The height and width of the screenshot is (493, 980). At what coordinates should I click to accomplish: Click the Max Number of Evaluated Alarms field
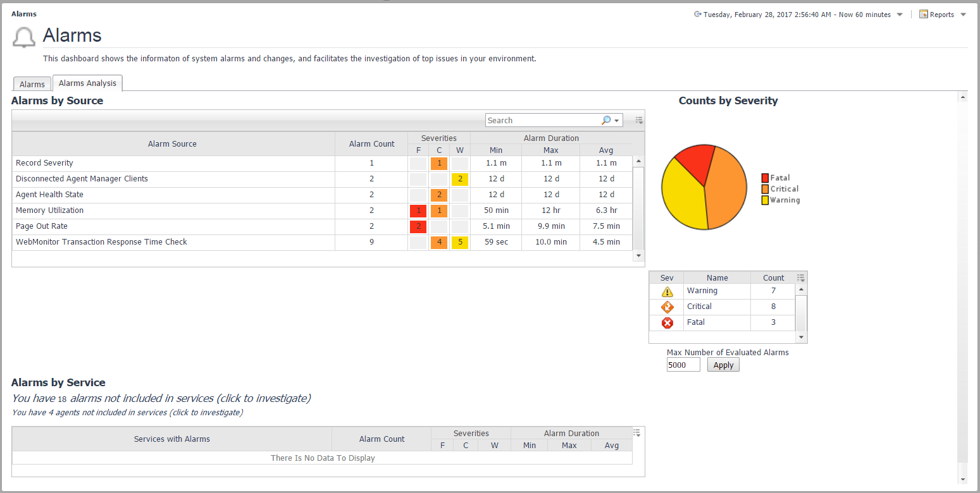[683, 365]
